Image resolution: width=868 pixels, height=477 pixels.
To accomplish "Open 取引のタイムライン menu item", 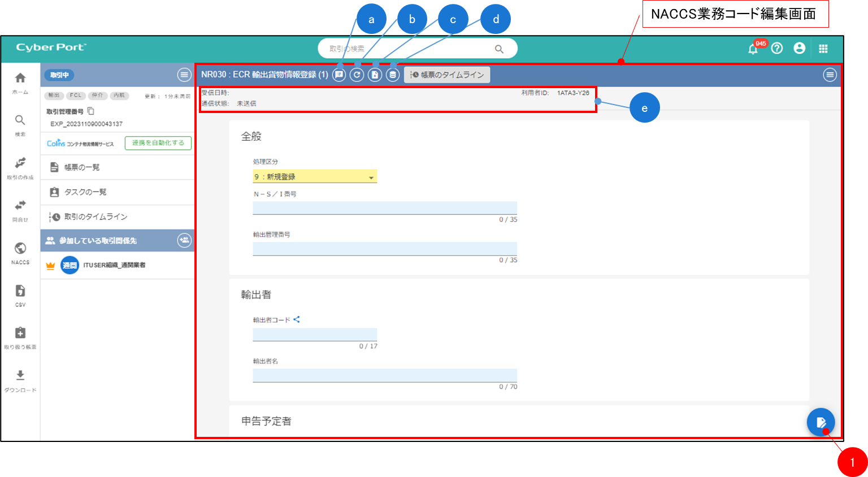I will (x=96, y=217).
